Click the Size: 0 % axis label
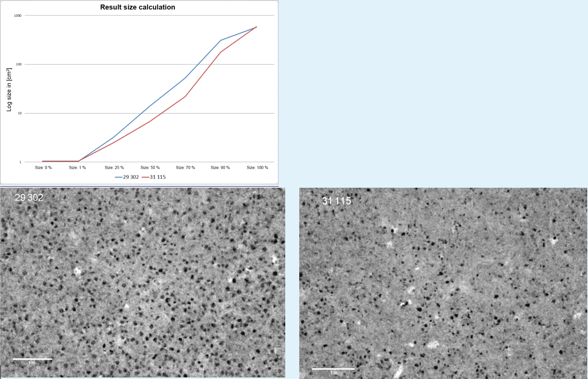The height and width of the screenshot is (379, 588). coord(43,168)
